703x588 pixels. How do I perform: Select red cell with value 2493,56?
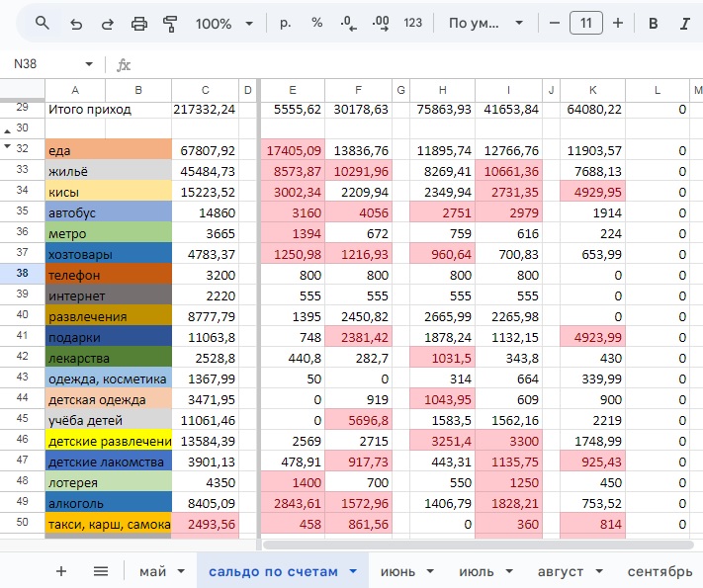(x=205, y=524)
